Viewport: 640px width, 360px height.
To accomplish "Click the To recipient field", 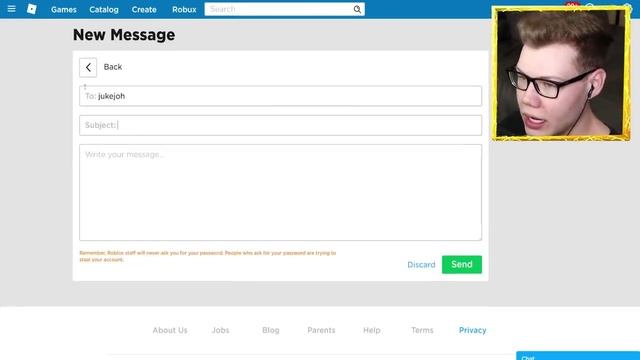I will click(280, 96).
